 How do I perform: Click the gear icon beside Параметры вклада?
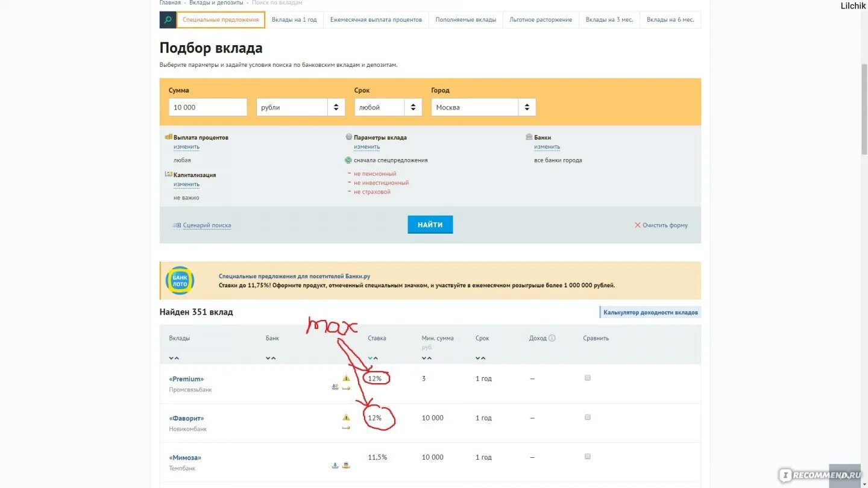(x=349, y=137)
